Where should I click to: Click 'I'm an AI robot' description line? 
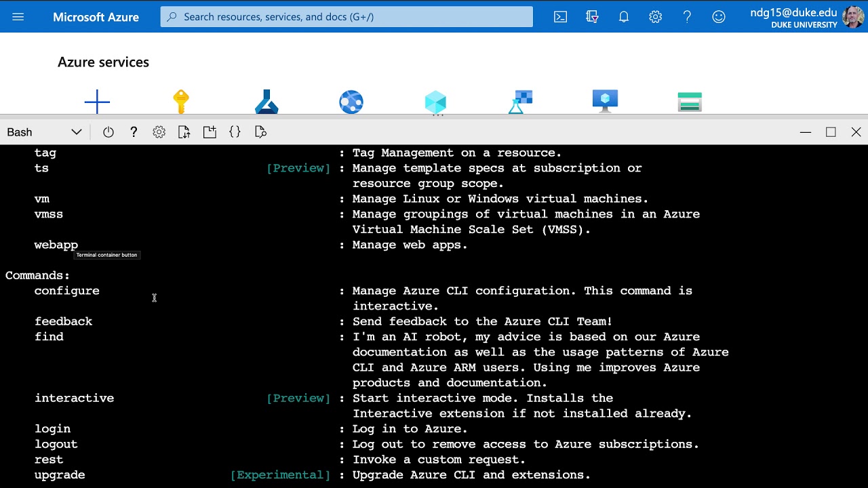526,337
